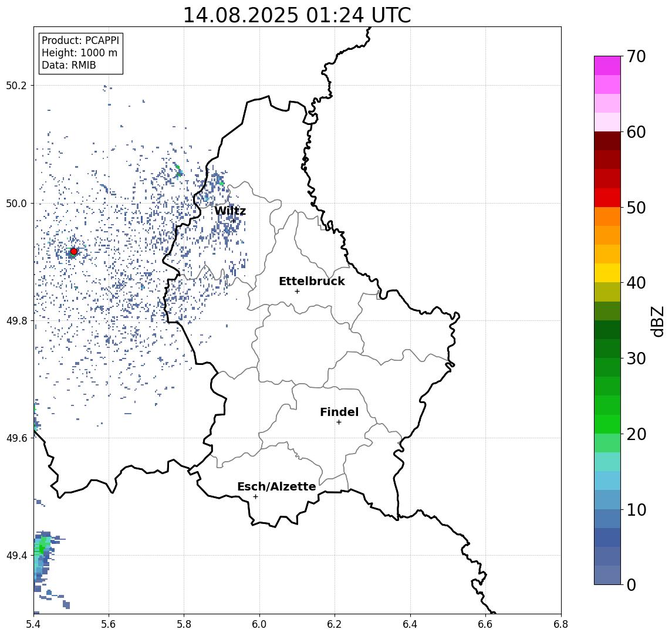Click the 'dBZ' colorbar label
This screenshot has width=672, height=636.
tap(657, 322)
